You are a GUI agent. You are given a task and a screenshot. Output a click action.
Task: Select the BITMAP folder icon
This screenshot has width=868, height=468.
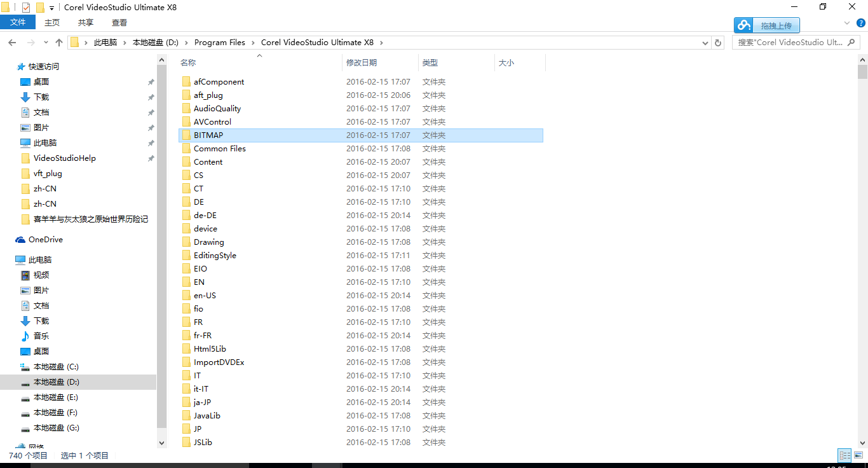pyautogui.click(x=186, y=135)
